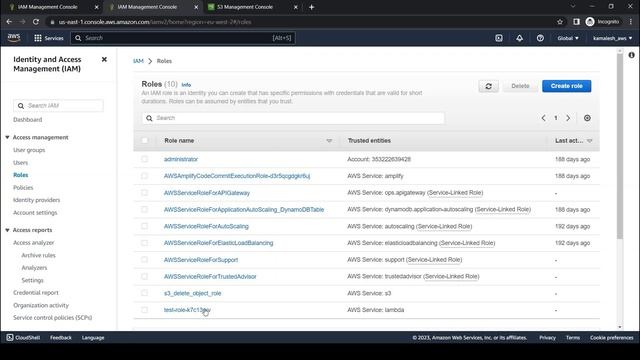Open the s3_delete_object_role link
Viewport: 640px width, 360px height.
192,293
